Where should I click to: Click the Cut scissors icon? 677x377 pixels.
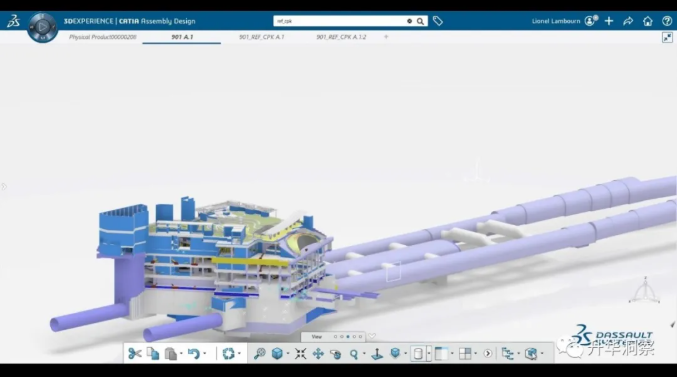[135, 354]
